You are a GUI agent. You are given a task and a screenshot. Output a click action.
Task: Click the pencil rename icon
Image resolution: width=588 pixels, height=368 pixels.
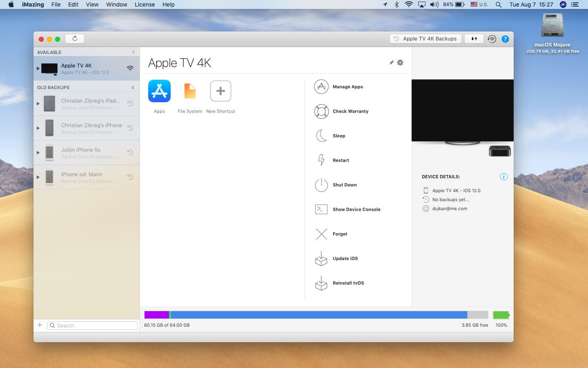(x=391, y=63)
